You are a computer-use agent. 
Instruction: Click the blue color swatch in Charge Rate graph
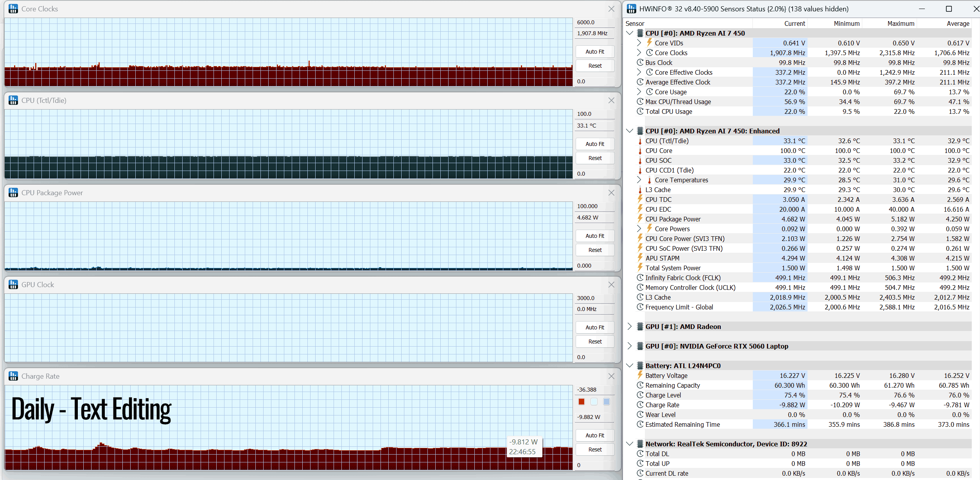pyautogui.click(x=607, y=401)
